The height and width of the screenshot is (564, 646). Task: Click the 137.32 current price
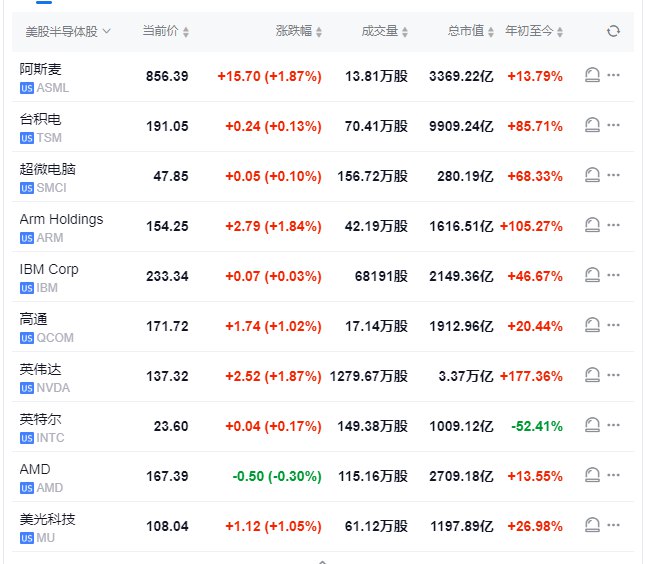[x=167, y=376]
